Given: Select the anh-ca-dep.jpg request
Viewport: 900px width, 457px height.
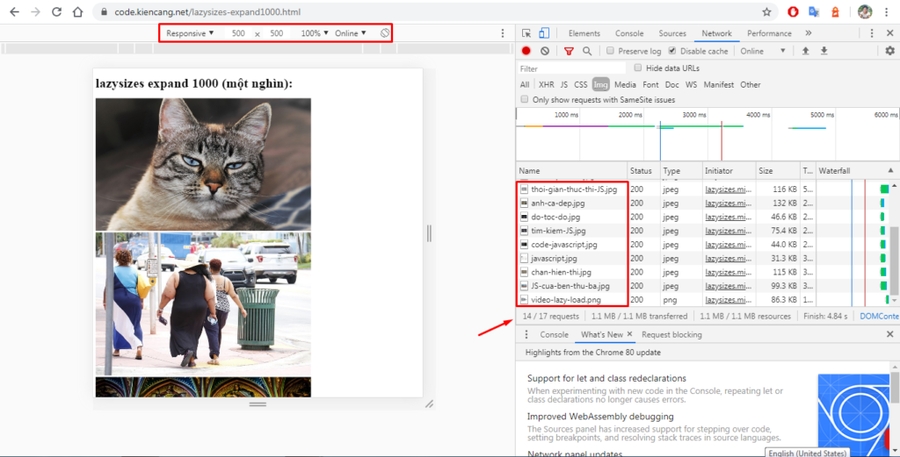Looking at the screenshot, I should coord(557,203).
